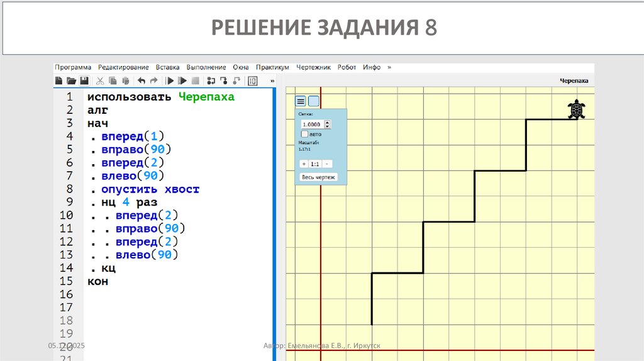Click the middle of the three step icons
Image resolution: width=644 pixels, height=361 pixels.
(224, 81)
